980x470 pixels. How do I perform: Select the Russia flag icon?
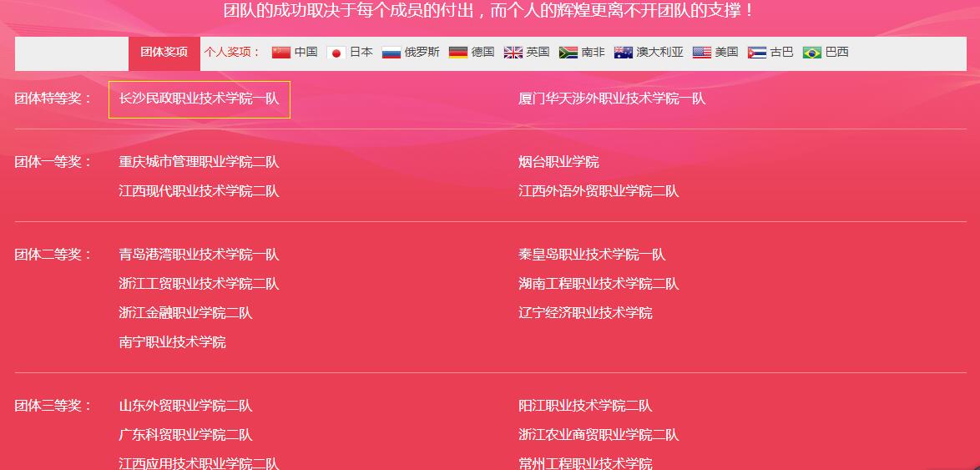point(391,53)
